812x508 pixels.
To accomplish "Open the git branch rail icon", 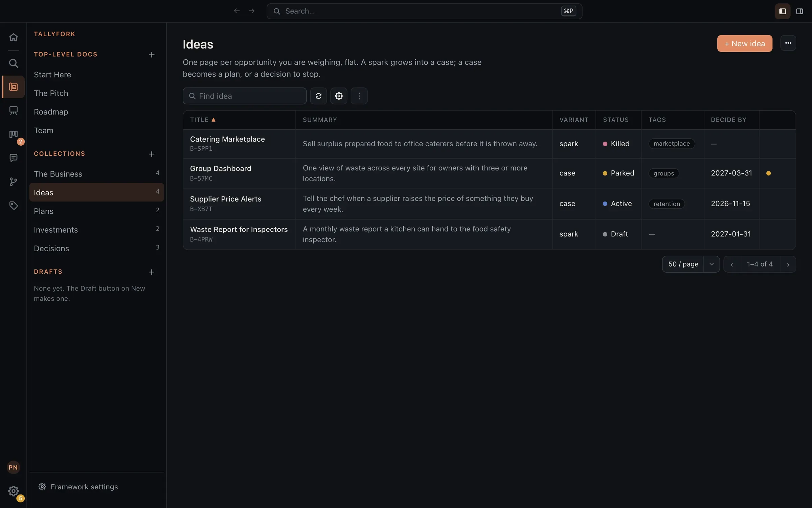I will point(13,182).
